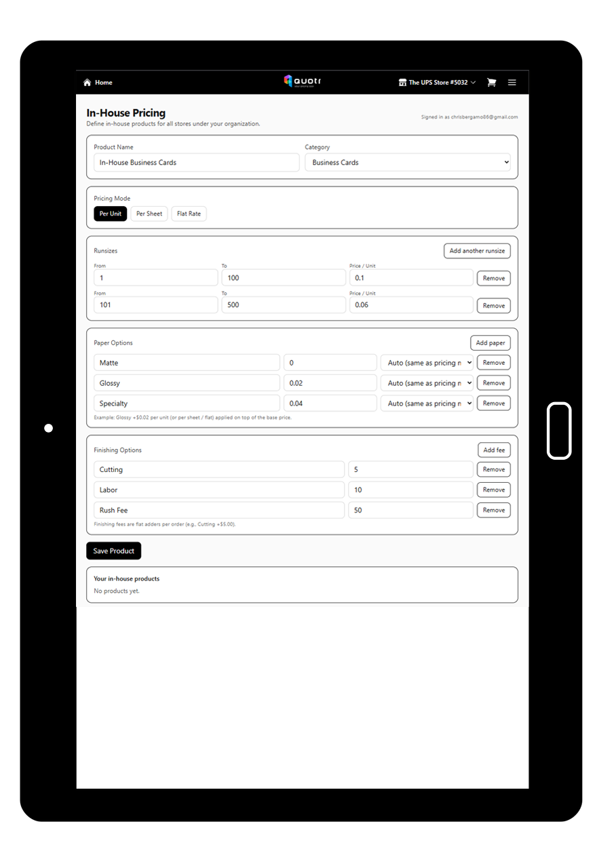Remove the Rush Fee finishing option
This screenshot has width=614, height=868.
pyautogui.click(x=493, y=510)
